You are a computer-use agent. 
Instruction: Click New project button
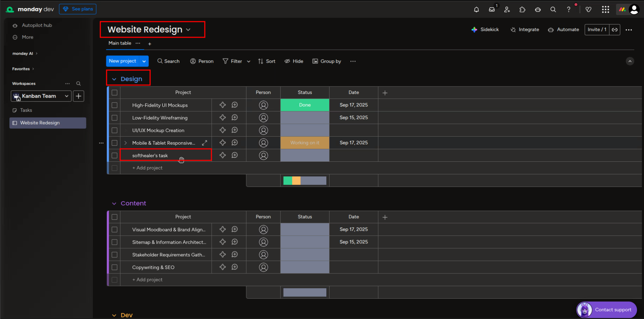tap(123, 61)
